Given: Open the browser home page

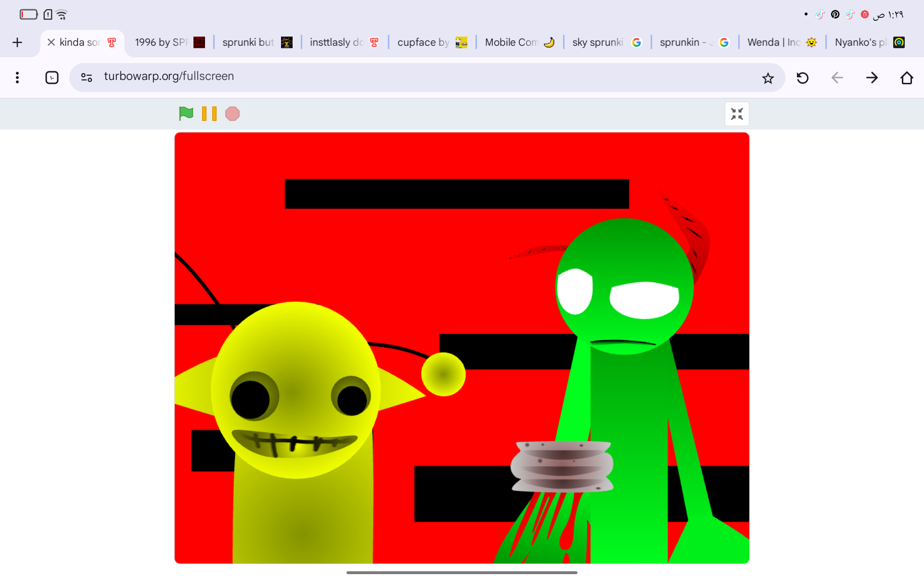Looking at the screenshot, I should [x=907, y=78].
